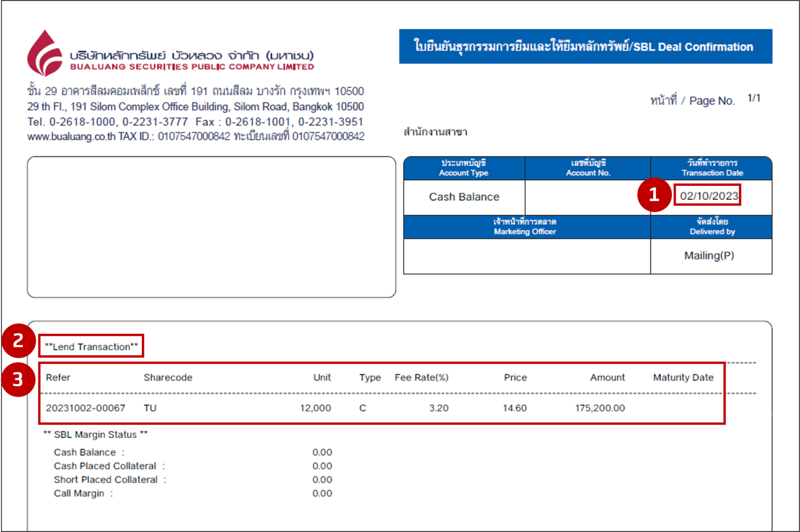
Task: Click the Cash Balance account type value
Action: (x=464, y=197)
